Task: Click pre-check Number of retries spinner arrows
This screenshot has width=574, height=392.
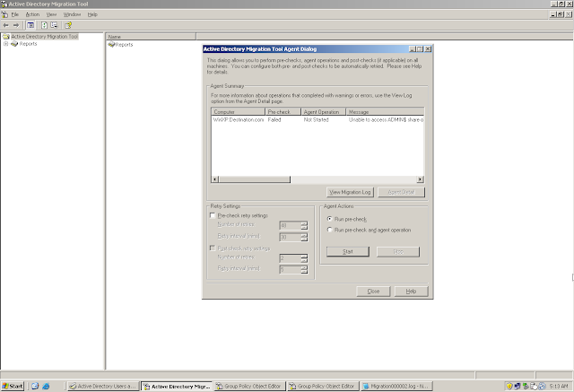Action: point(304,225)
